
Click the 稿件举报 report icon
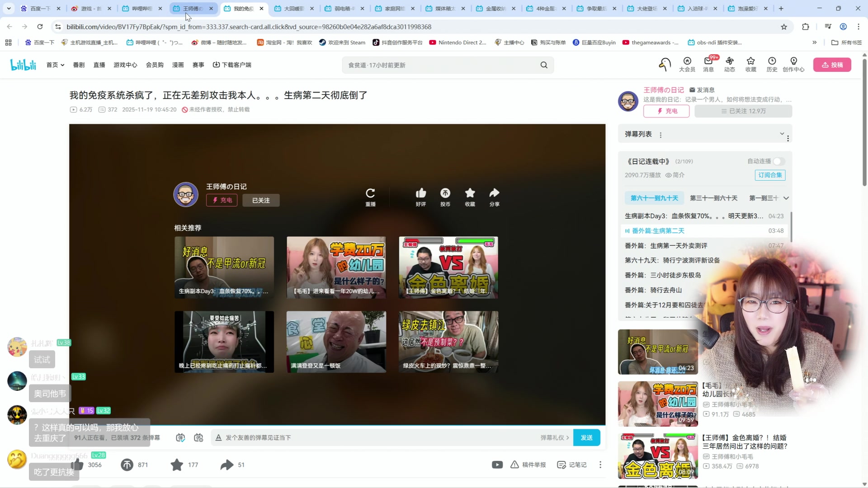pyautogui.click(x=528, y=465)
